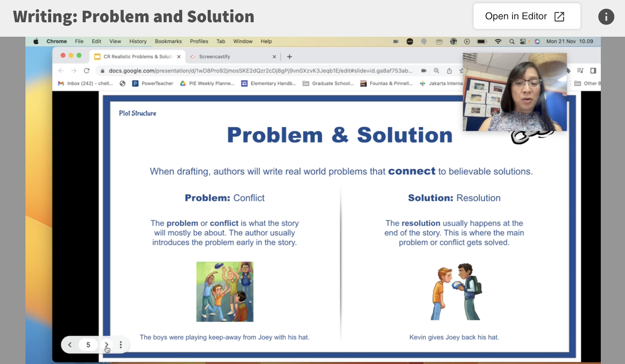Viewport: 625px width, 364px height.
Task: Open the PowerTeacher bookmark
Action: [x=153, y=83]
